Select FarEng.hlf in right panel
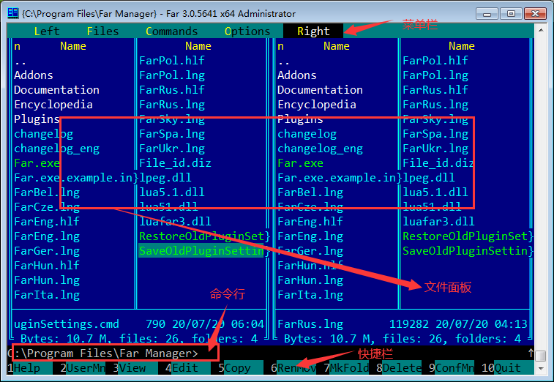This screenshot has width=554, height=382. click(x=310, y=222)
